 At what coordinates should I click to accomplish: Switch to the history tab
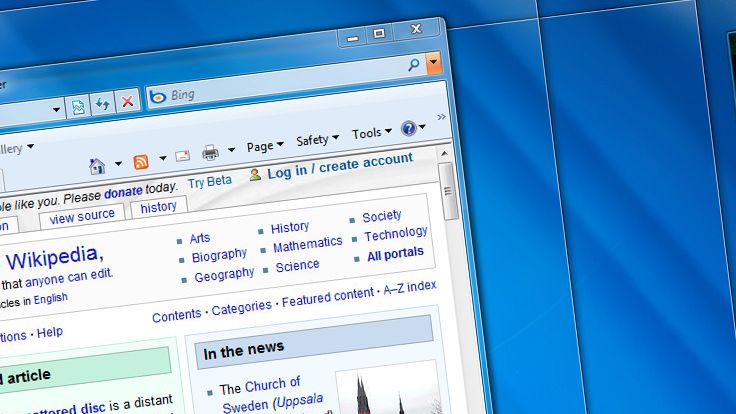tap(159, 207)
